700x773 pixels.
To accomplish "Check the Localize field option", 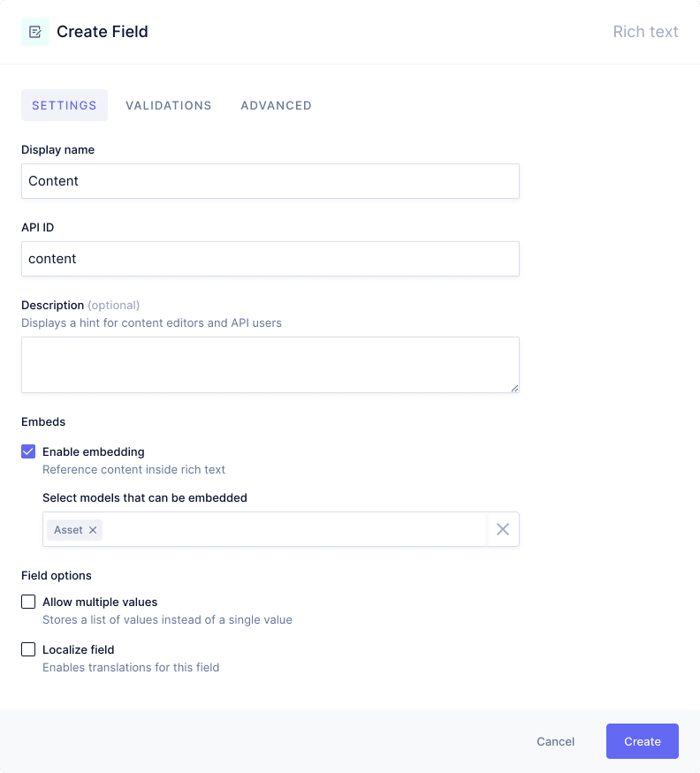I will point(27,649).
